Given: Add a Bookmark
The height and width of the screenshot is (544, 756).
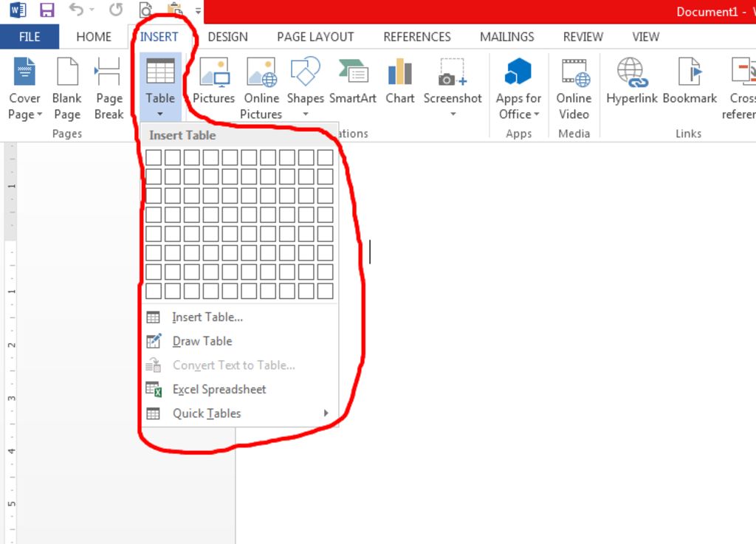Looking at the screenshot, I should coord(690,82).
